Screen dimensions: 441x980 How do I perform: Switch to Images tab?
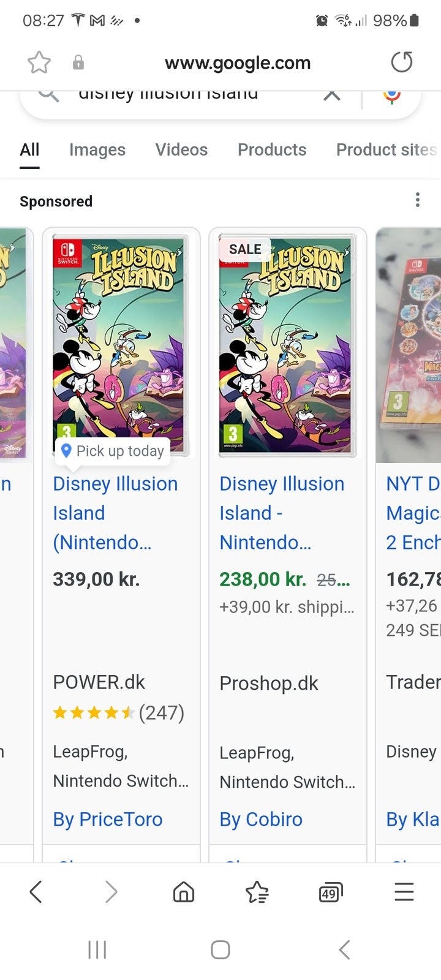97,149
